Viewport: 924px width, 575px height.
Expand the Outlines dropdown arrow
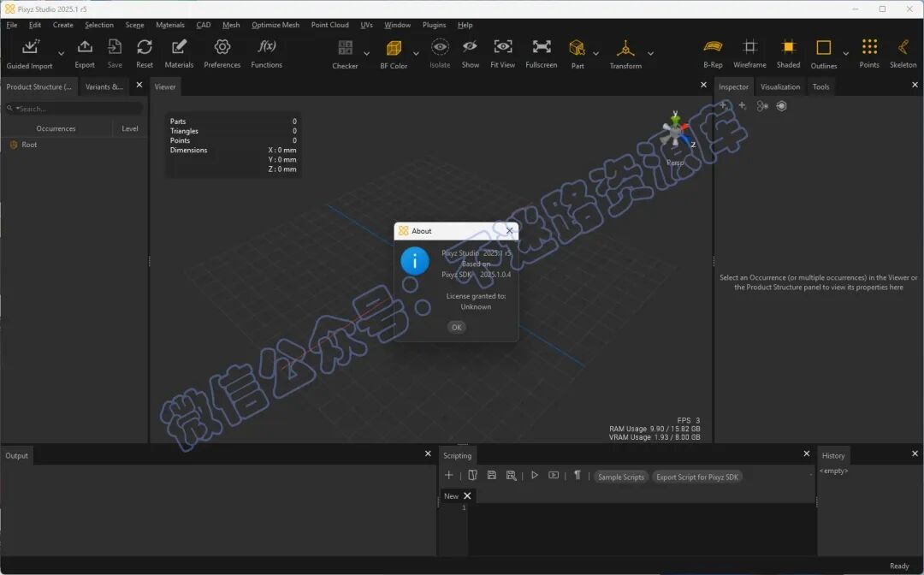846,54
